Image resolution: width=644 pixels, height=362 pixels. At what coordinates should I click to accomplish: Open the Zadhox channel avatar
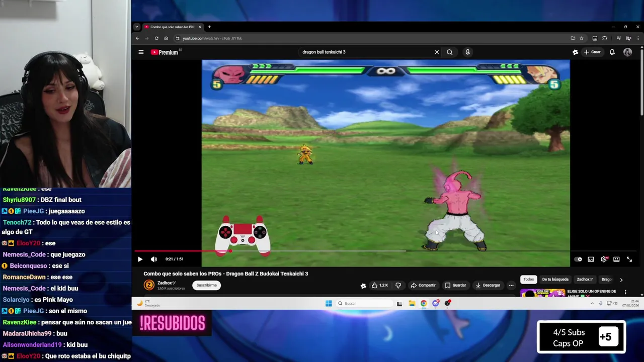click(x=149, y=285)
